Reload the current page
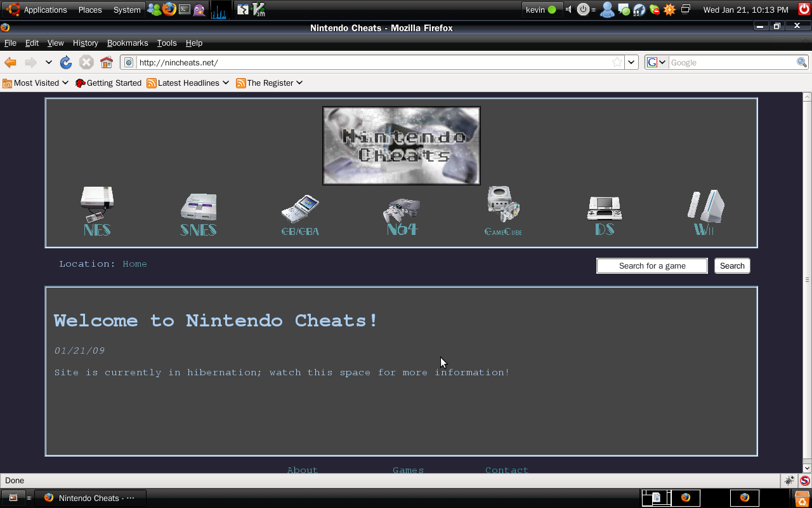 click(66, 62)
